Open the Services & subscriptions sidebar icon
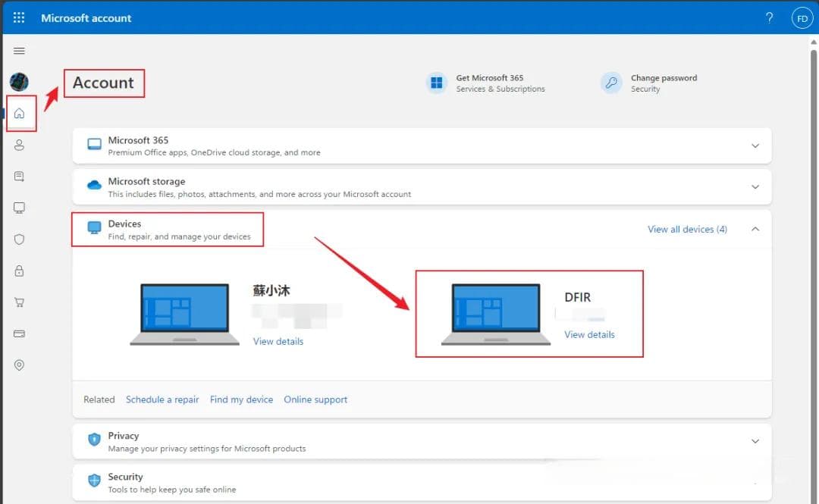The image size is (819, 504). [x=19, y=177]
